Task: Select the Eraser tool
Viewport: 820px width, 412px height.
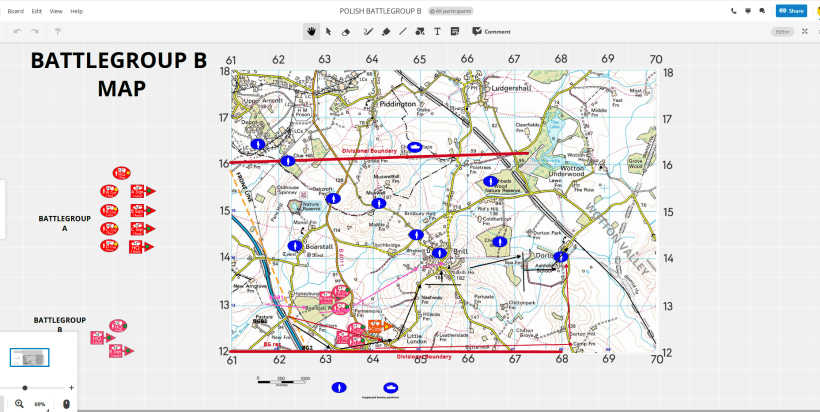Action: (x=345, y=32)
